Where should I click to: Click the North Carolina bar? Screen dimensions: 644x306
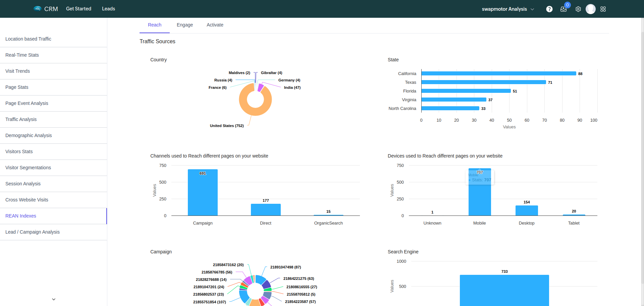click(450, 108)
